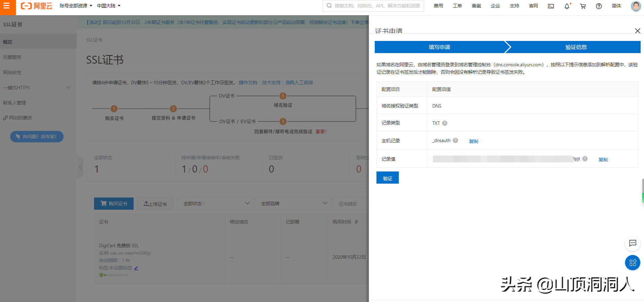This screenshot has height=302, width=644.
Task: Click the activity announcement banner
Action: pos(223,22)
